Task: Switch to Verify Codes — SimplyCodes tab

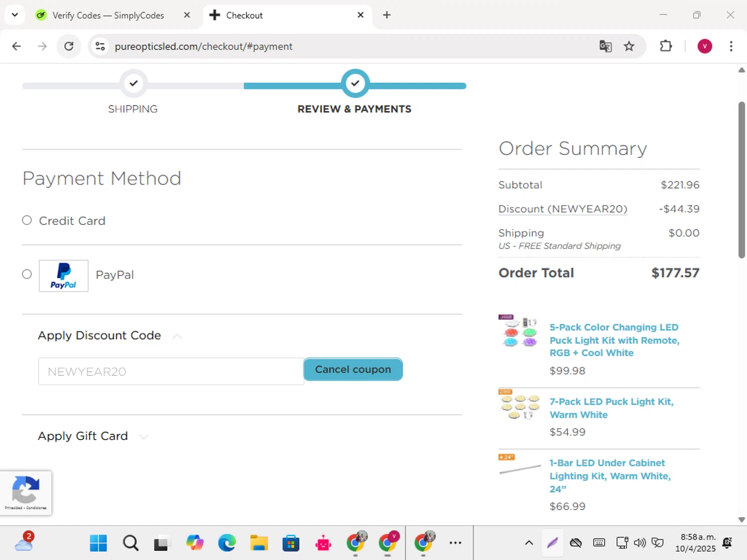Action: 108,15
